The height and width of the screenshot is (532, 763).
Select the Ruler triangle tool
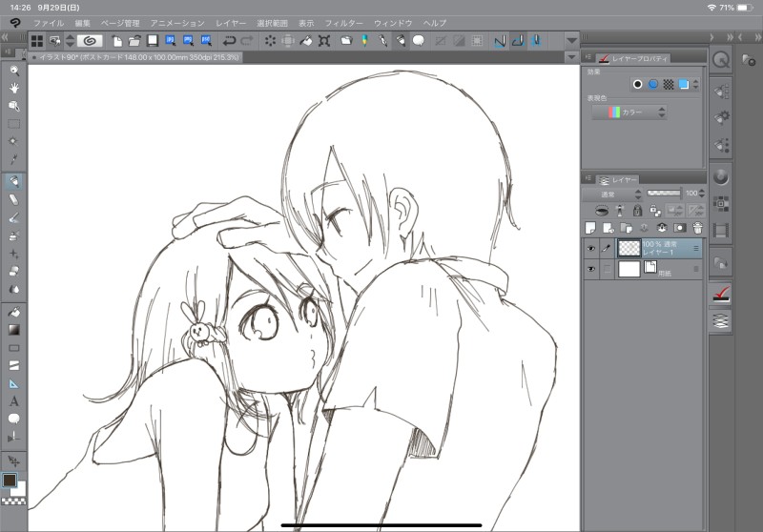click(x=14, y=383)
